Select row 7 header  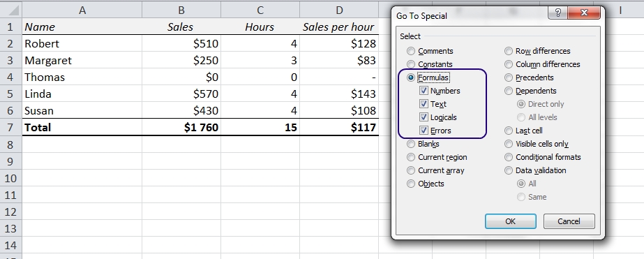point(11,128)
